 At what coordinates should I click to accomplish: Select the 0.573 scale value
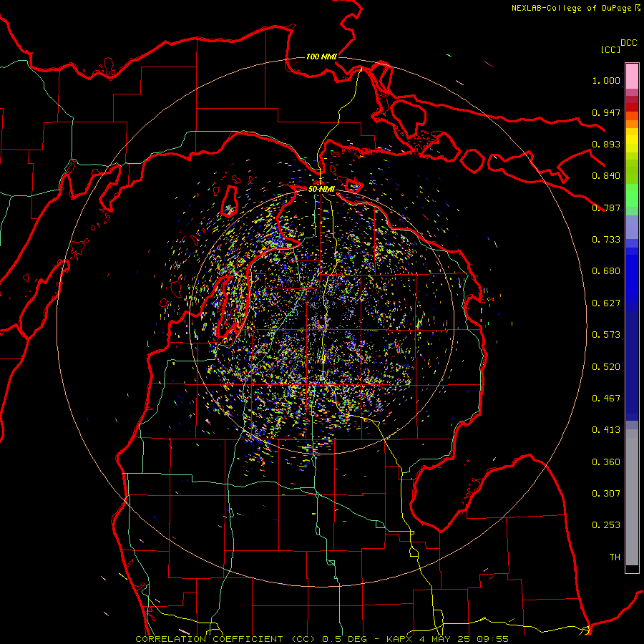click(x=606, y=335)
